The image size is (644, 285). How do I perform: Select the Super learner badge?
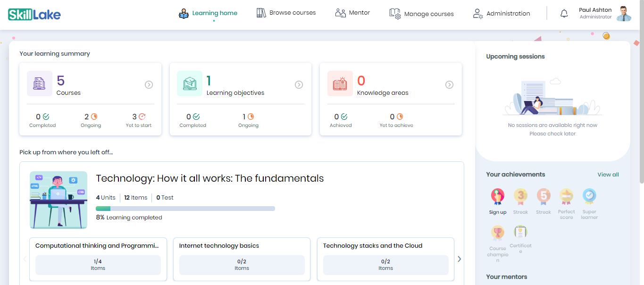pyautogui.click(x=589, y=196)
